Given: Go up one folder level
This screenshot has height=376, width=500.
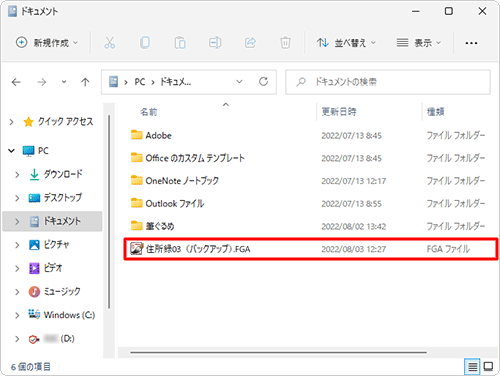Looking at the screenshot, I should (85, 82).
